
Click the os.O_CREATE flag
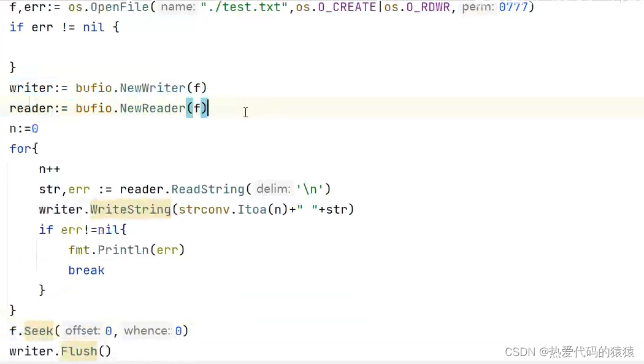pos(336,7)
